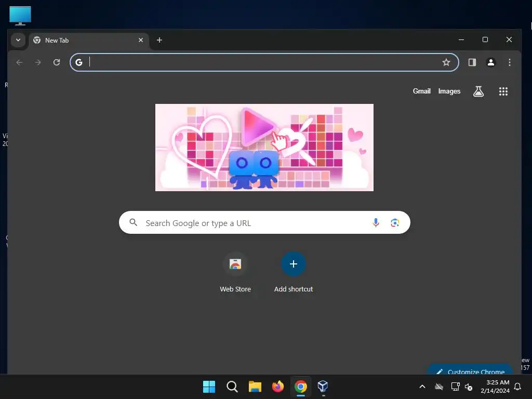This screenshot has width=532, height=399.
Task: Open the Valentine's Day Google Doodle
Action: (x=264, y=148)
